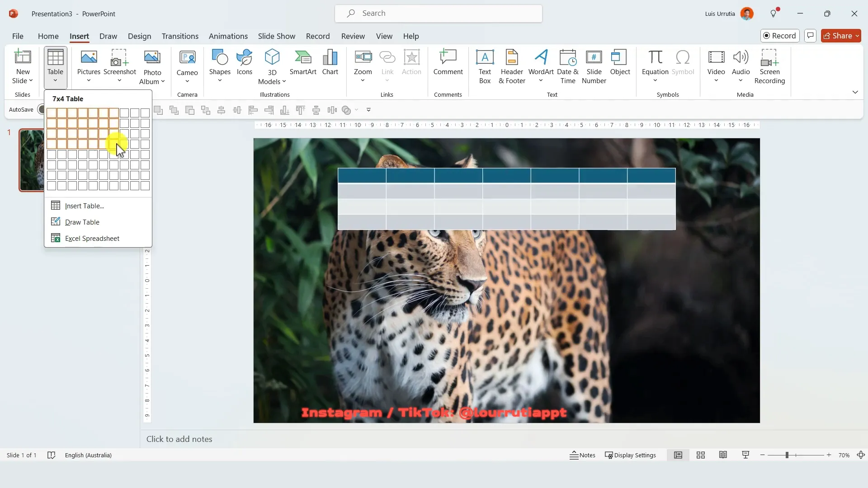Click the Equation pi icon
868x488 pixels.
(x=655, y=57)
